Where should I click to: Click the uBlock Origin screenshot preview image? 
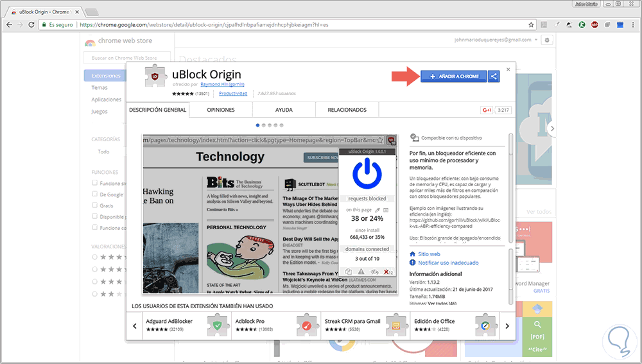point(270,214)
